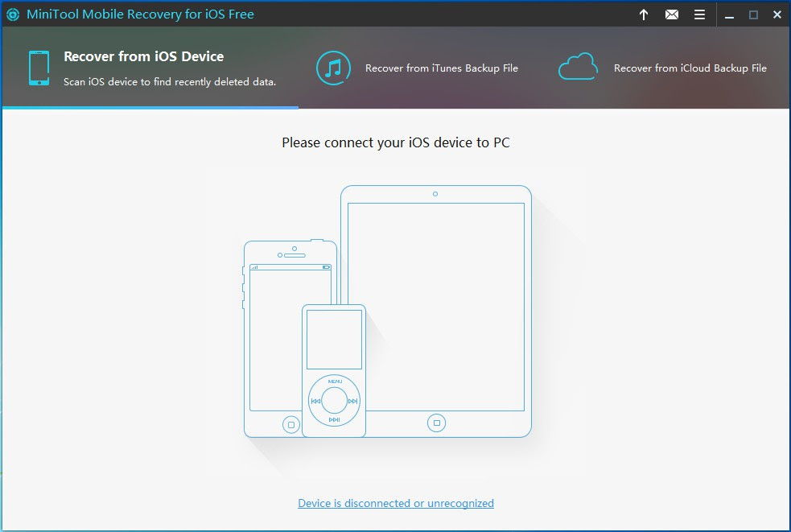The image size is (791, 532).
Task: Click the upgrade arrow icon
Action: coord(644,14)
